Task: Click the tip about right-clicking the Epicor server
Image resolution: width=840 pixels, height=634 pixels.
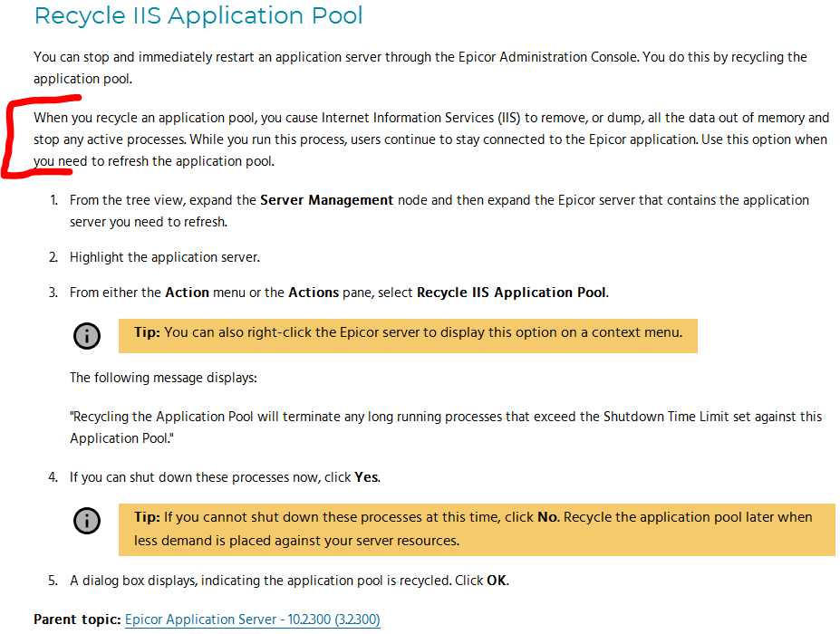Action: point(408,336)
